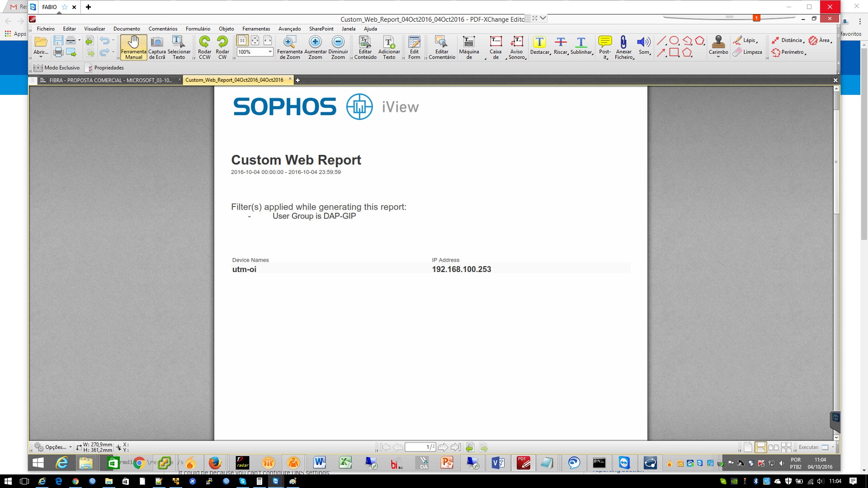The image size is (868, 488).
Task: Activate the Captura de Ecrã snapshot tool
Action: (x=157, y=47)
